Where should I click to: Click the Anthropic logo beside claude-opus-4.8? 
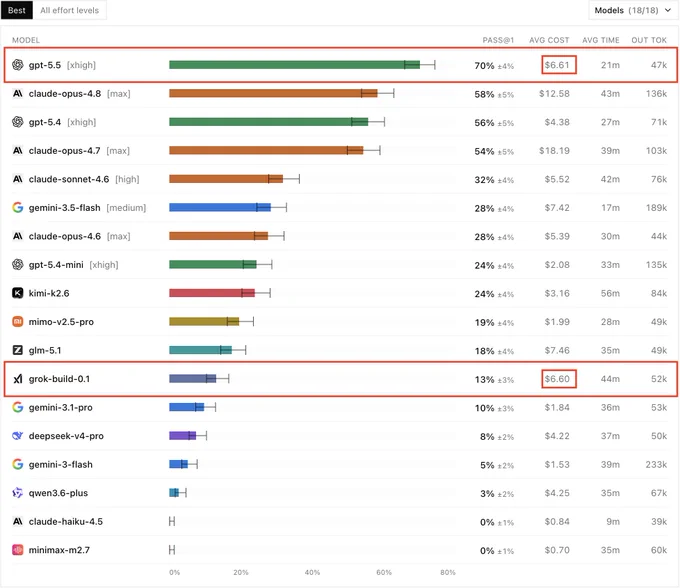17,93
